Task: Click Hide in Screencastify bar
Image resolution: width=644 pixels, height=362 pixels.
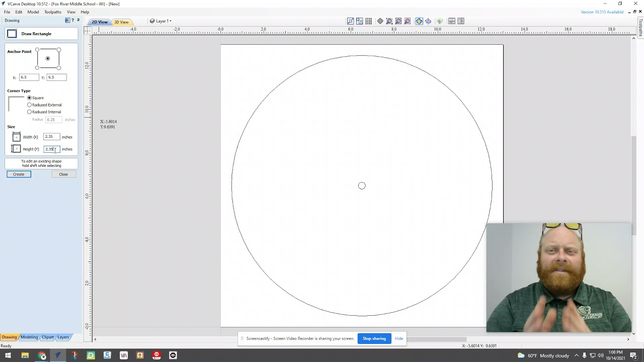Action: pyautogui.click(x=399, y=338)
